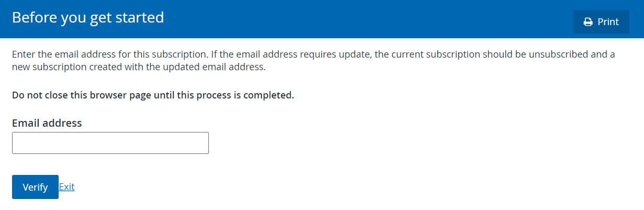Select the word 'Print' beside the printer icon
Viewport: 644px width, 210px height.
point(608,22)
